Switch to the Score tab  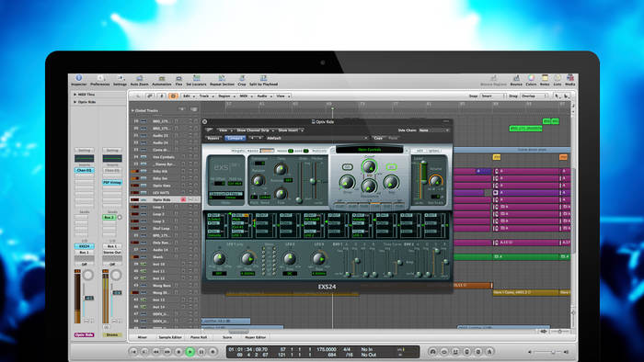point(227,337)
